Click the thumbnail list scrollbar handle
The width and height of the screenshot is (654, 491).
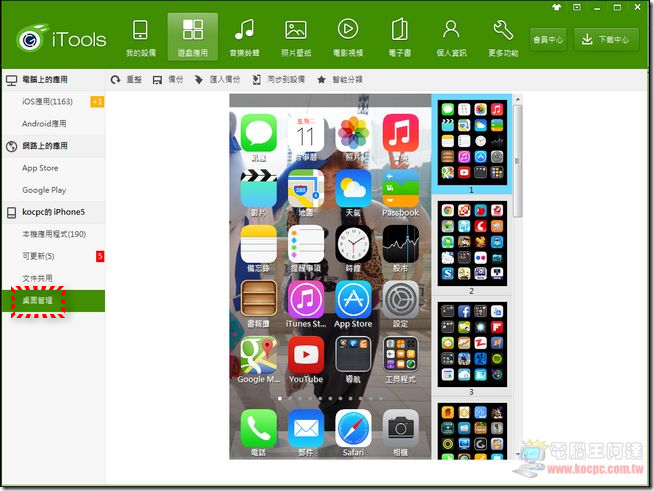[517, 161]
